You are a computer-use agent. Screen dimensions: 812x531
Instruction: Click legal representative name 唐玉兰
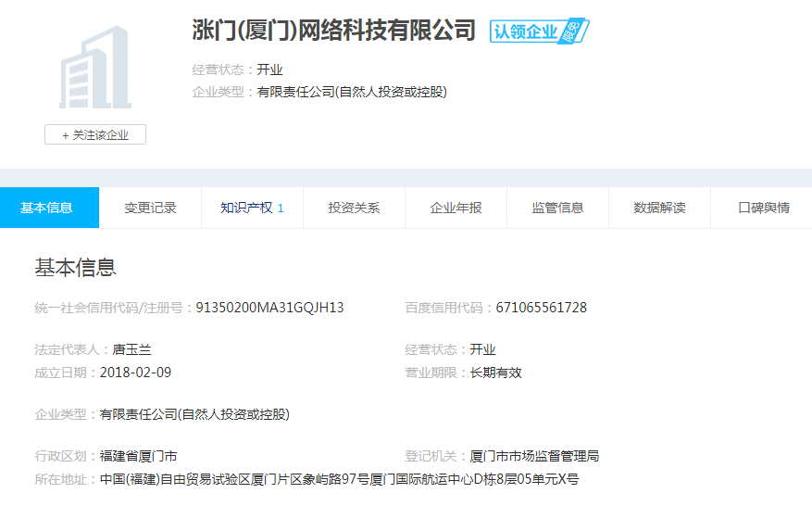131,349
